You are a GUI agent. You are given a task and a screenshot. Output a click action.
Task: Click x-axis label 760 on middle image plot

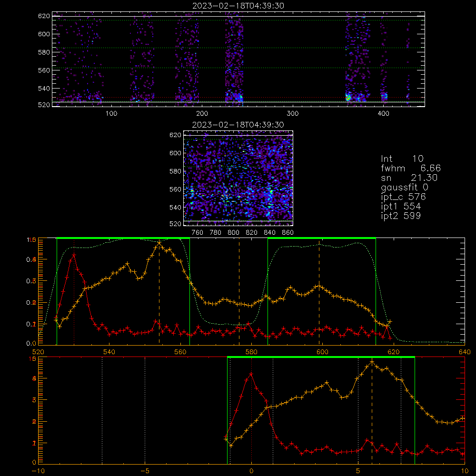point(198,233)
